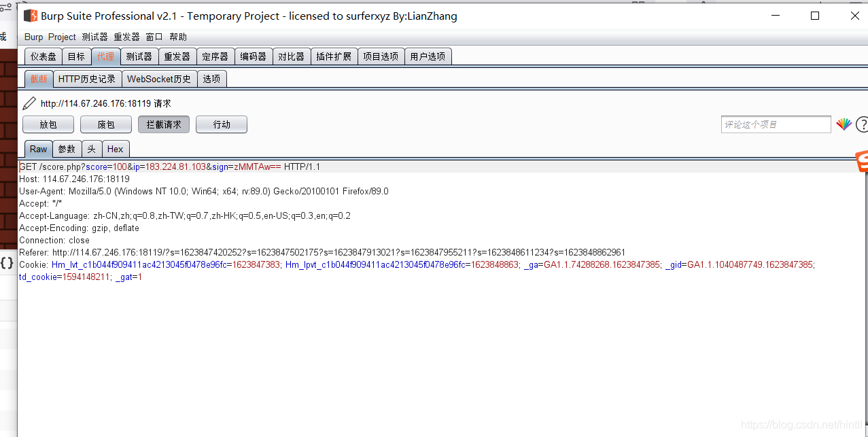Select the 截断 sub-tab

pos(39,79)
